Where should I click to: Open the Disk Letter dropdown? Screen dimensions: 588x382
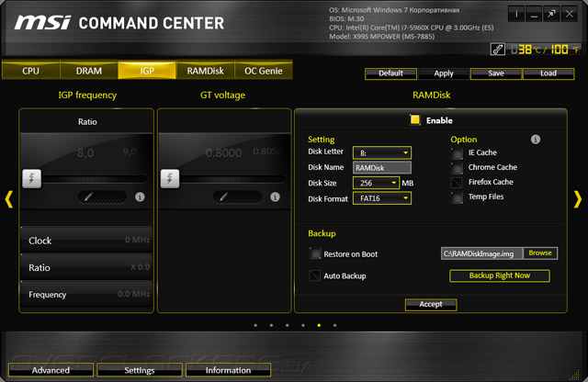(x=382, y=152)
